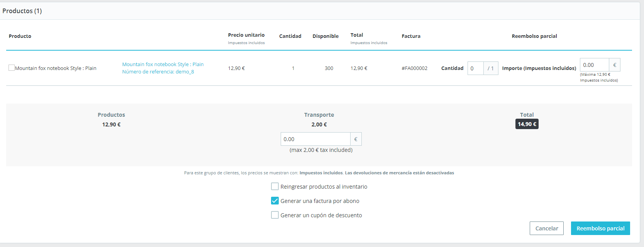This screenshot has height=247, width=644.
Task: Click the Cancelar button
Action: tap(546, 228)
